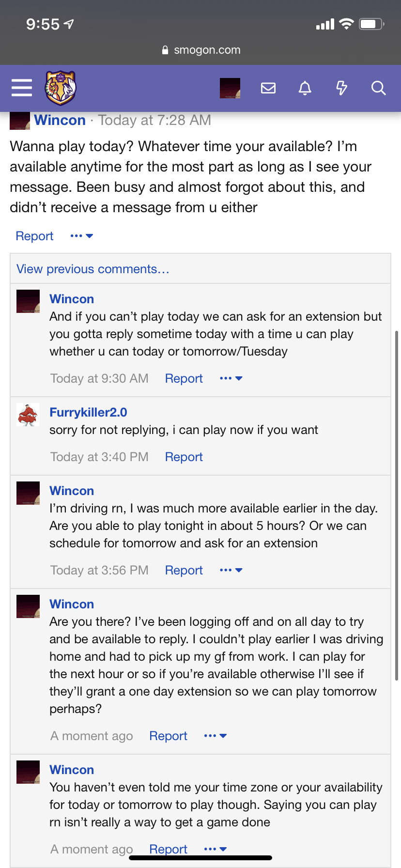Open account menu via header avatar
The image size is (401, 868).
pos(230,88)
